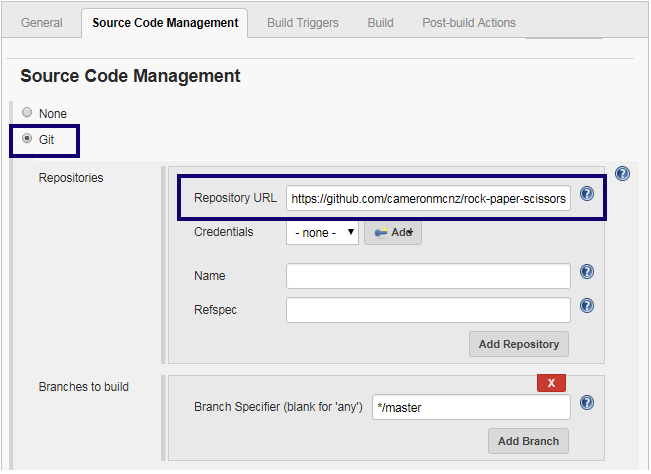
Task: Select the Git radio button
Action: click(x=27, y=139)
